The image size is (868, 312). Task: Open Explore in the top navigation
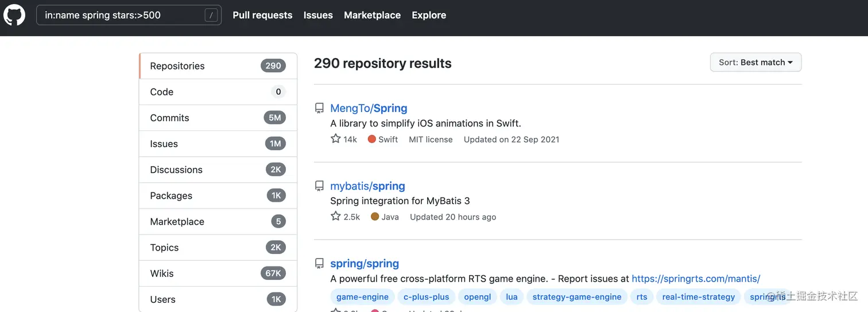coord(429,16)
